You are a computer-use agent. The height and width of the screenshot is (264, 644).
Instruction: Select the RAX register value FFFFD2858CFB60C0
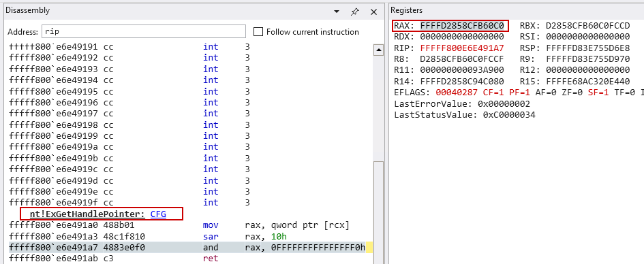tap(462, 26)
